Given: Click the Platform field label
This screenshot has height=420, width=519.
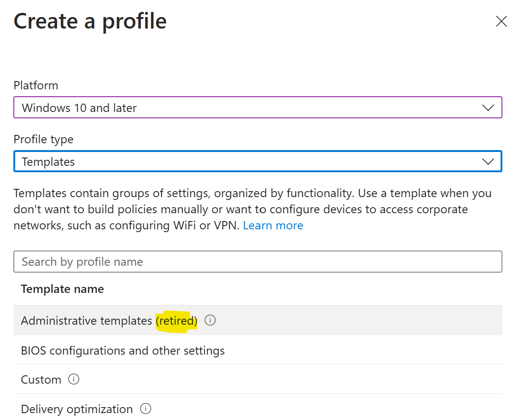Looking at the screenshot, I should (36, 86).
